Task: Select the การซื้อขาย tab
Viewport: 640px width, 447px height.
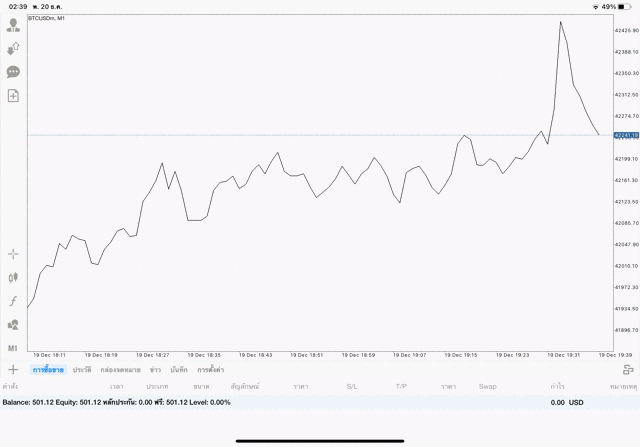Action: point(48,370)
